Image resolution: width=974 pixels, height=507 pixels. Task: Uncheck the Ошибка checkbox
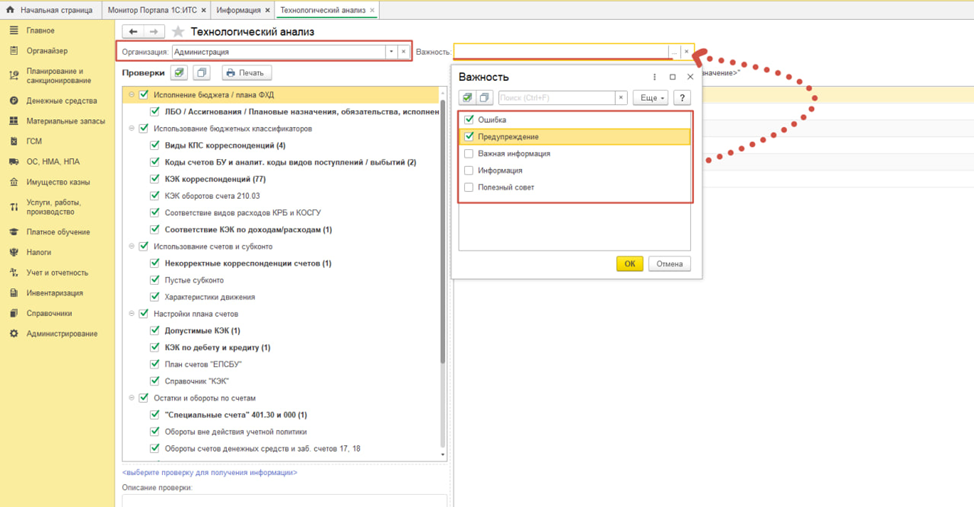pos(469,119)
